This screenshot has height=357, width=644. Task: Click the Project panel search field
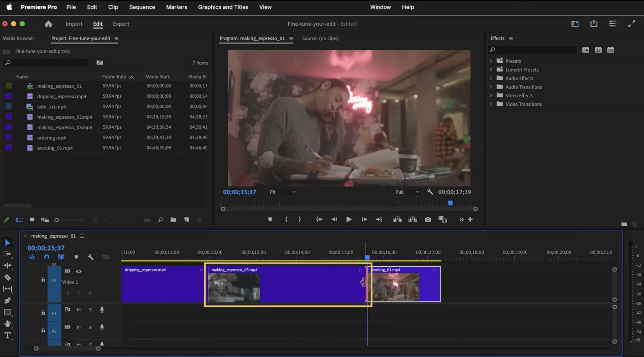click(x=46, y=62)
